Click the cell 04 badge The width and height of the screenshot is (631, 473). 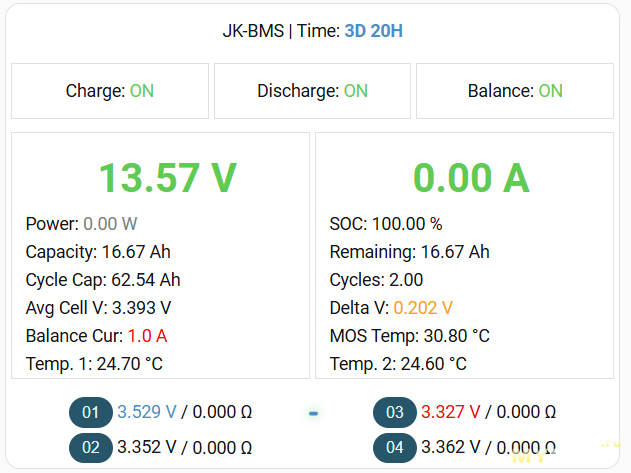point(394,447)
